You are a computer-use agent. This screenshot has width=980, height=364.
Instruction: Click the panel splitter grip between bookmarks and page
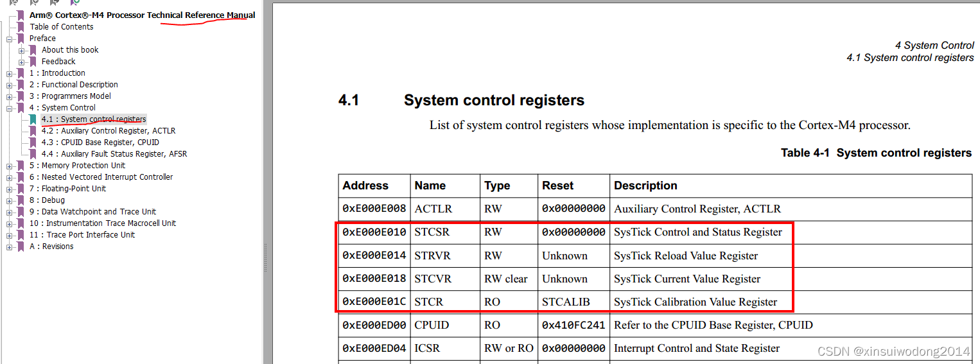point(265,257)
